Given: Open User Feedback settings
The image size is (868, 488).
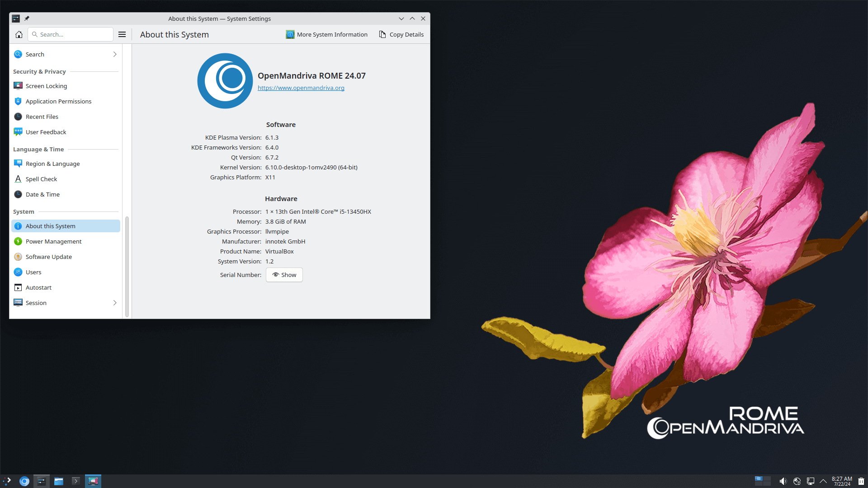Looking at the screenshot, I should tap(45, 132).
